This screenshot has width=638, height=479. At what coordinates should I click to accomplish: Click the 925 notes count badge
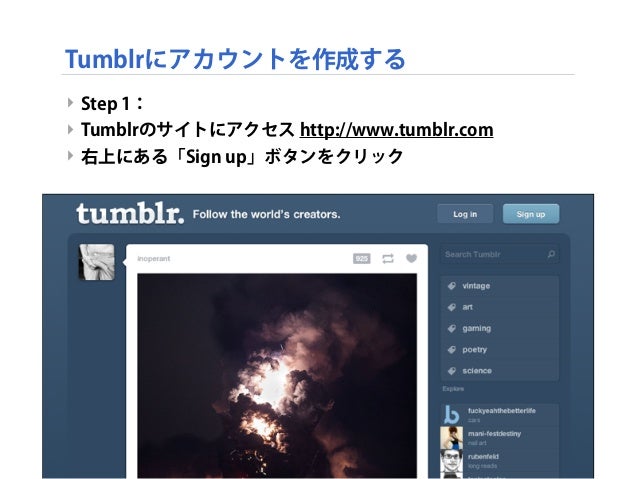pos(362,258)
